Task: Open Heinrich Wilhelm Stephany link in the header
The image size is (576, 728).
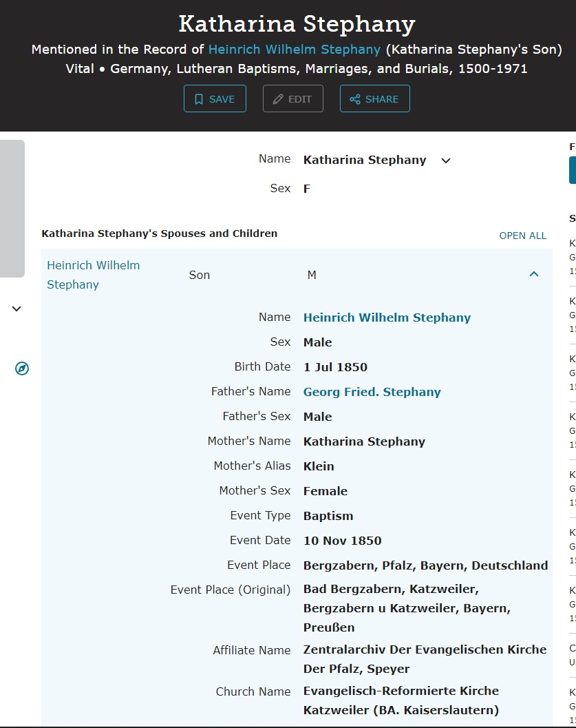Action: pyautogui.click(x=294, y=50)
